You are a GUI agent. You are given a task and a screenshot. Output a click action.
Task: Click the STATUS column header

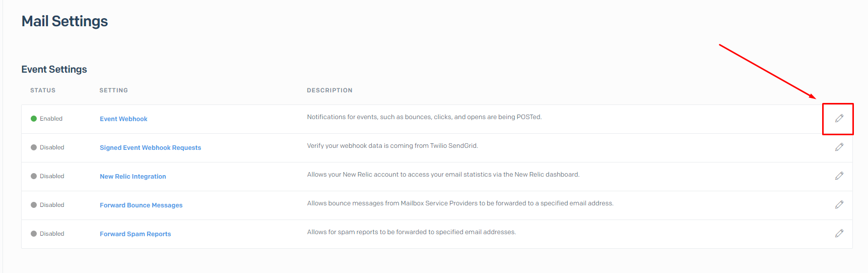tap(43, 90)
